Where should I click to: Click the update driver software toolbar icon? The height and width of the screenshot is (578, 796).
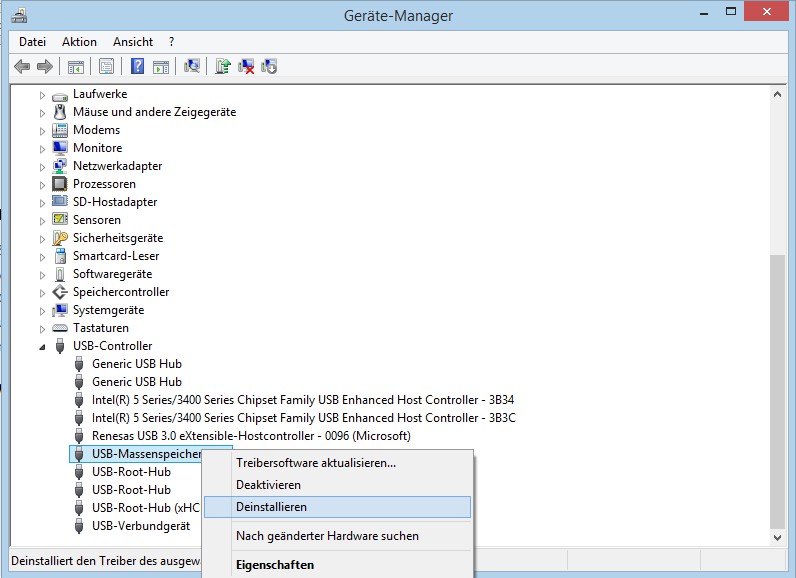point(223,67)
